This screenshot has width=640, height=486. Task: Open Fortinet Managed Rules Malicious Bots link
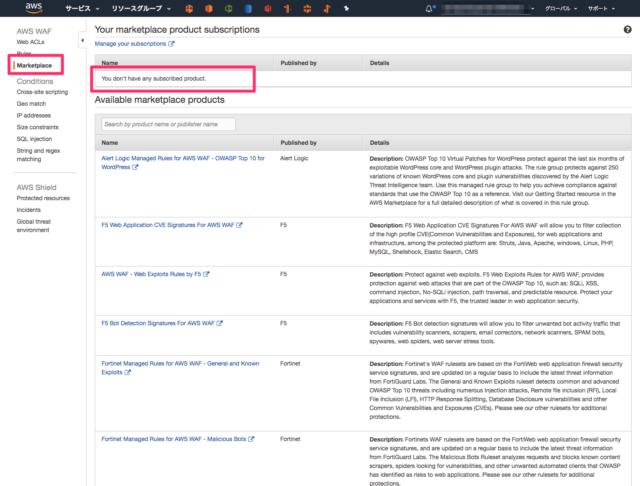(173, 439)
